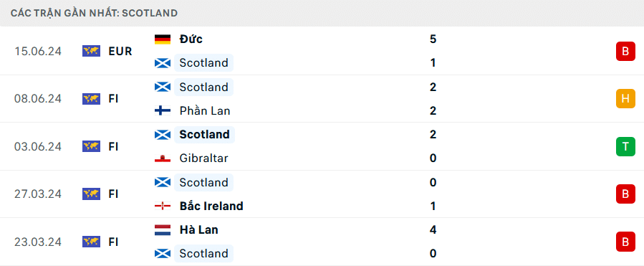Open the Gibraltar team link
The width and height of the screenshot is (644, 266).
(x=203, y=158)
